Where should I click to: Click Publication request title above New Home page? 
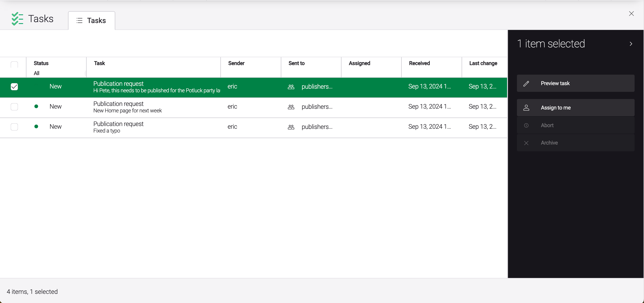118,104
